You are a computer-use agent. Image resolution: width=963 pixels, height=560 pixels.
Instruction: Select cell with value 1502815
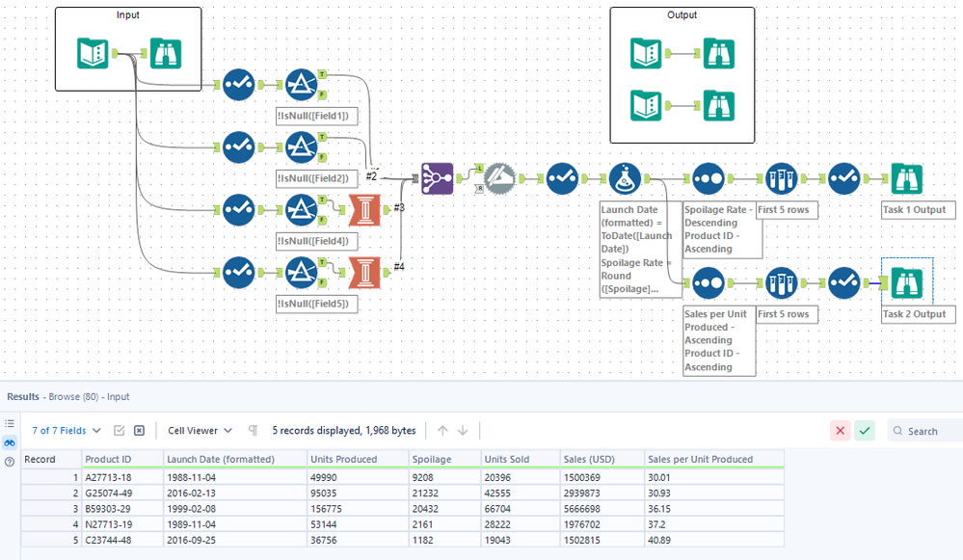point(602,541)
